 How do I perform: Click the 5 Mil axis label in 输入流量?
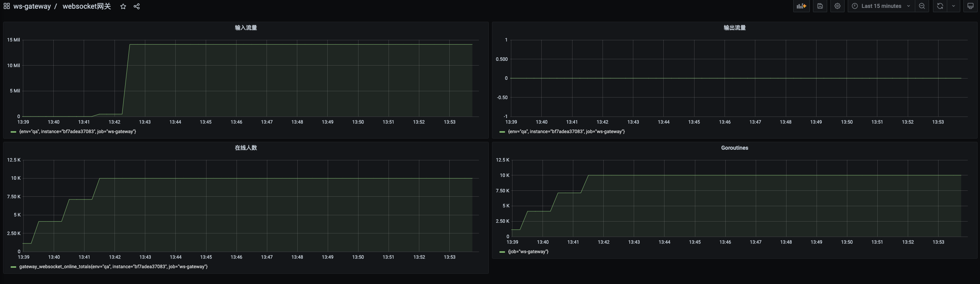pos(15,91)
